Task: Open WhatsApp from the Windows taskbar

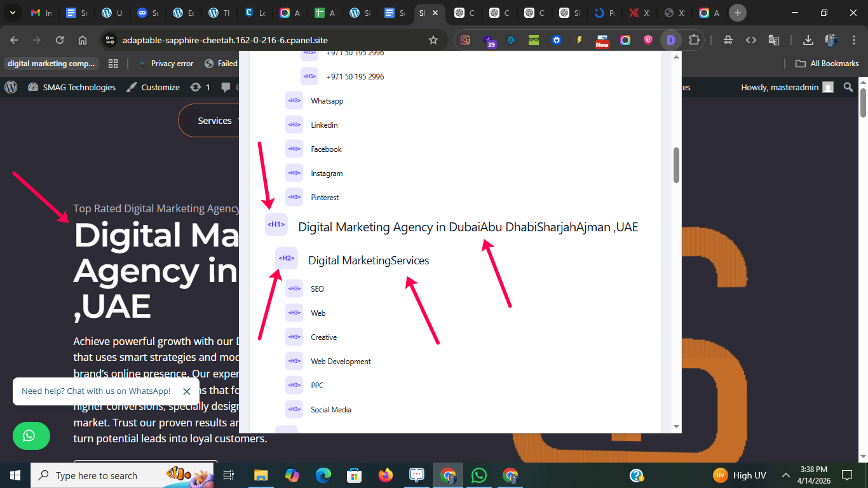Action: (x=478, y=475)
